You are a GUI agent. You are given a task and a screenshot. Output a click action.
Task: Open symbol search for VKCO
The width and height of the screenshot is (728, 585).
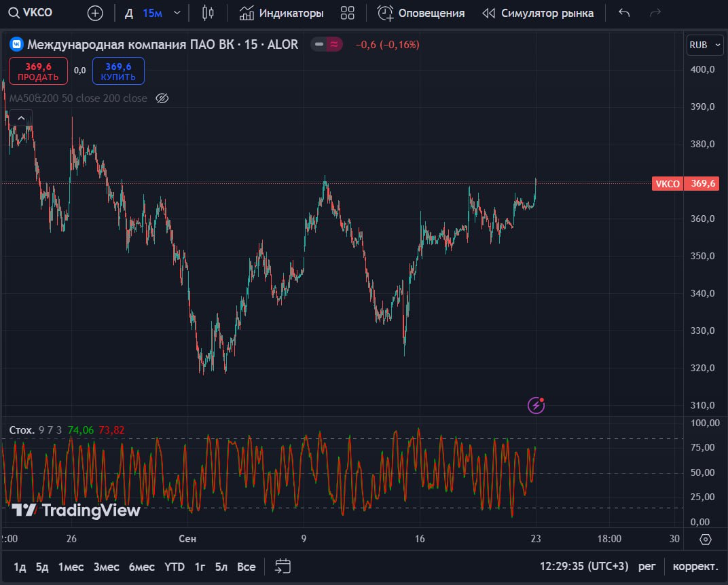[31, 13]
